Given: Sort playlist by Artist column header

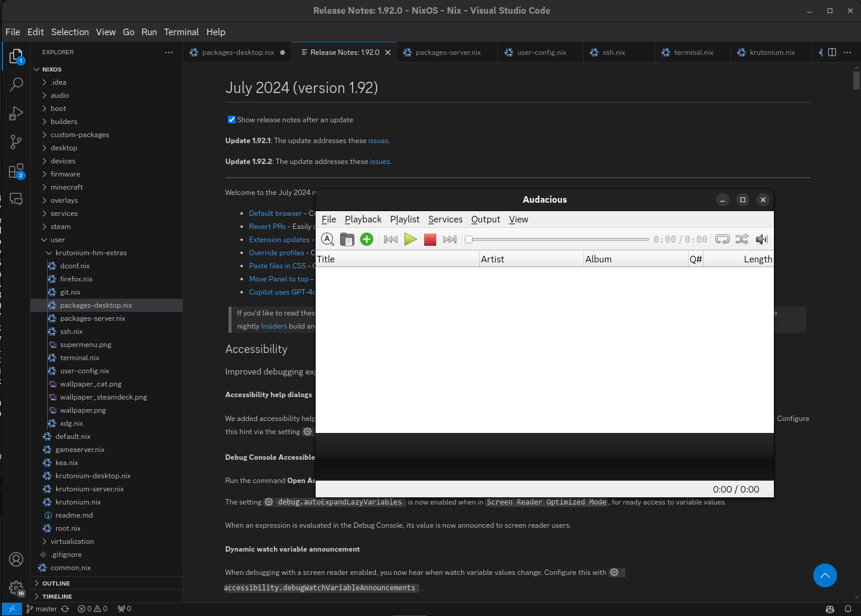Looking at the screenshot, I should point(531,259).
